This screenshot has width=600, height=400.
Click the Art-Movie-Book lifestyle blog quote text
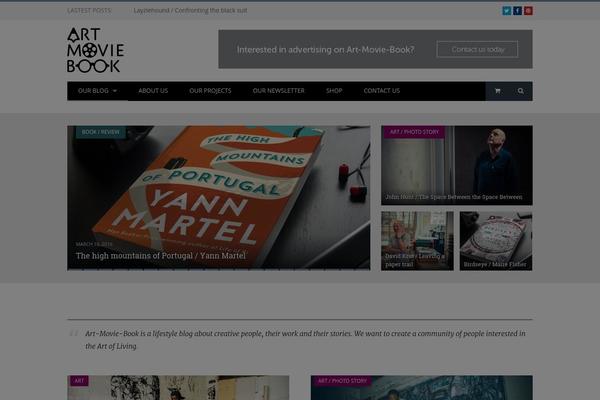point(305,340)
